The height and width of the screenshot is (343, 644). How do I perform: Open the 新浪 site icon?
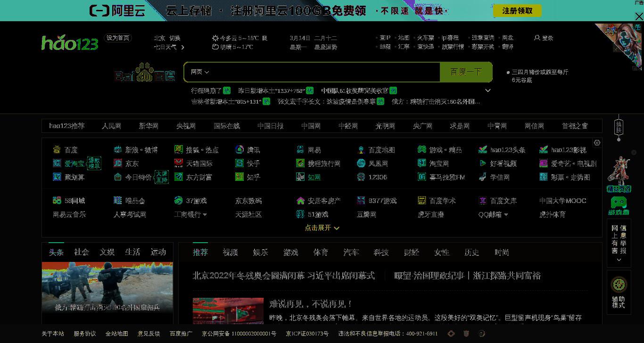click(118, 150)
